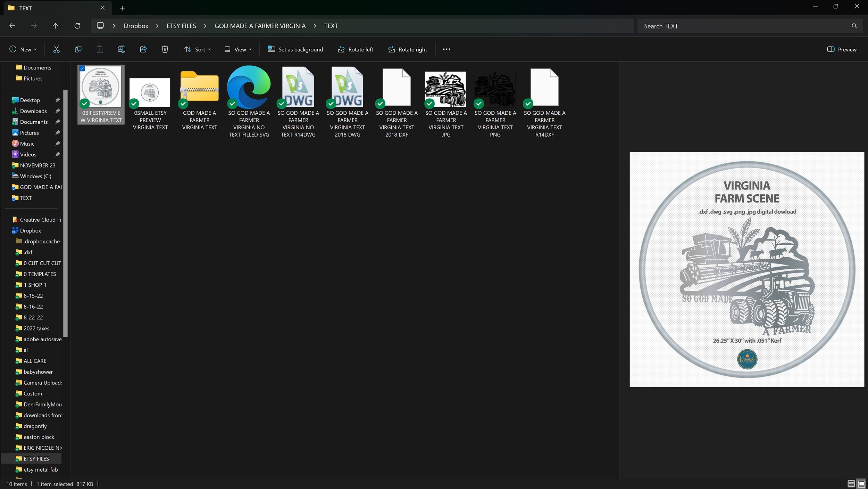Go up one folder level

[55, 26]
